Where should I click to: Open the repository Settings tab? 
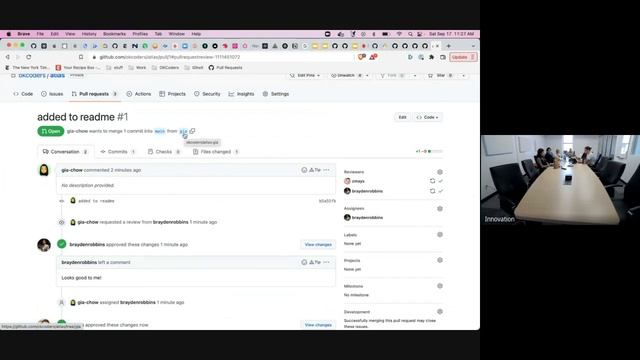point(276,94)
